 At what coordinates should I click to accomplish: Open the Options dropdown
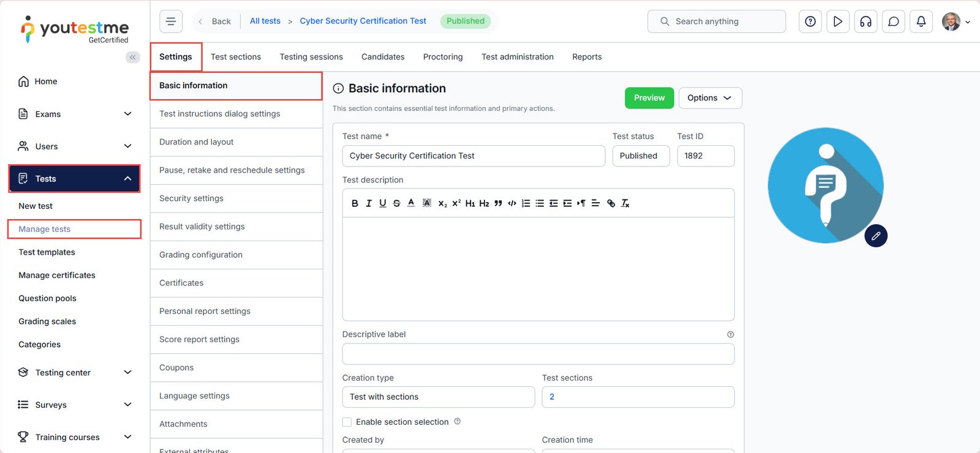click(x=710, y=98)
